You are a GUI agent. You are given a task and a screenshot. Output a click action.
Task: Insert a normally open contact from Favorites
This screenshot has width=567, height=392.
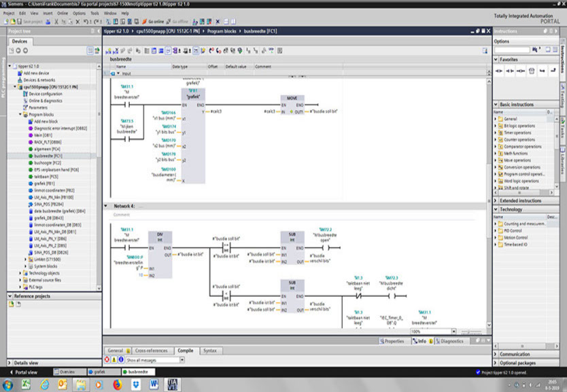(498, 71)
